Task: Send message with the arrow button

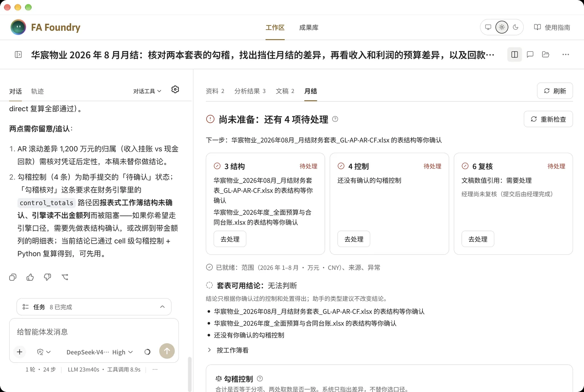Action: (167, 351)
